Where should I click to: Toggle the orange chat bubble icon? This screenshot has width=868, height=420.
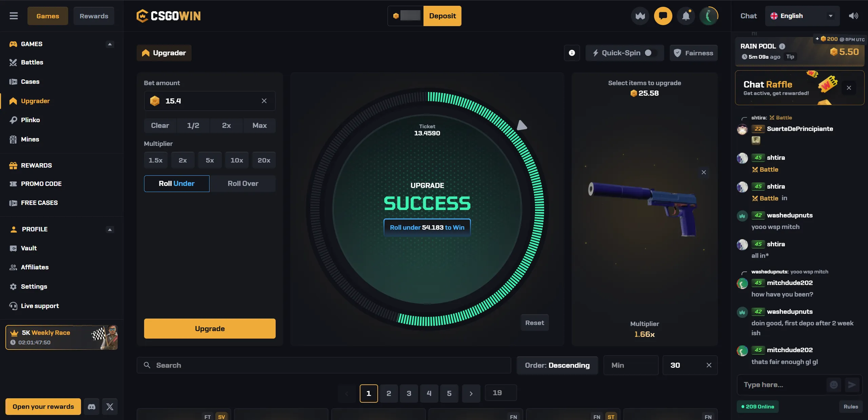pos(663,16)
